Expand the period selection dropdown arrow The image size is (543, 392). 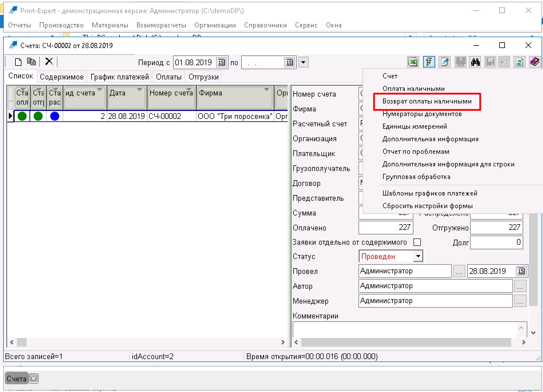tap(304, 62)
